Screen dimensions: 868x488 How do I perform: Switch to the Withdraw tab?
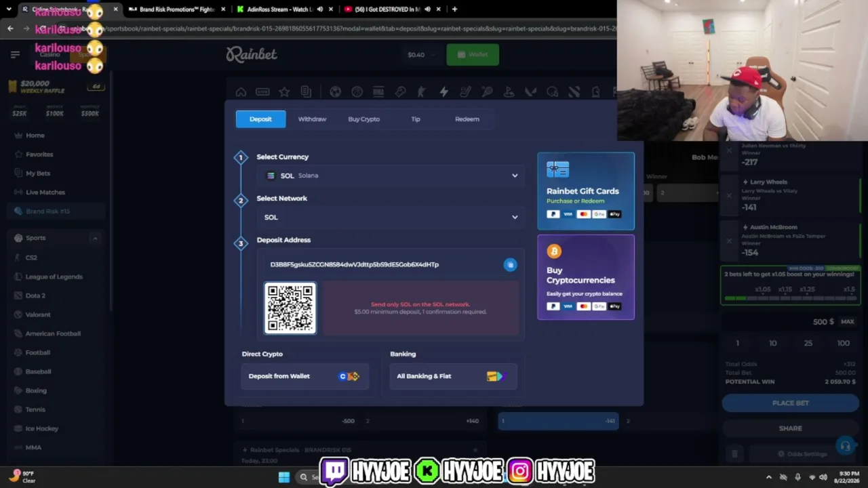[312, 119]
